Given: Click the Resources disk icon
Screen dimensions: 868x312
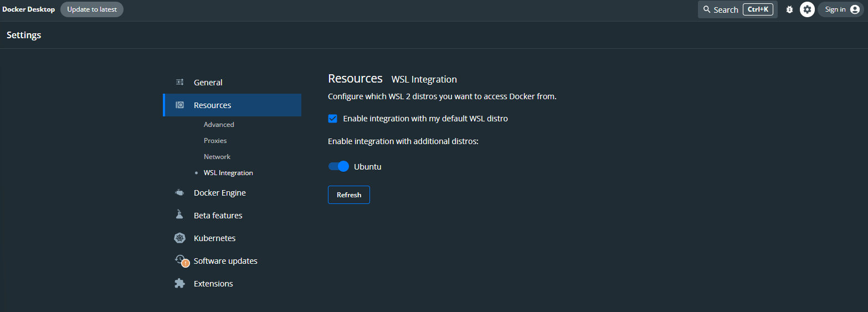Looking at the screenshot, I should pos(179,105).
